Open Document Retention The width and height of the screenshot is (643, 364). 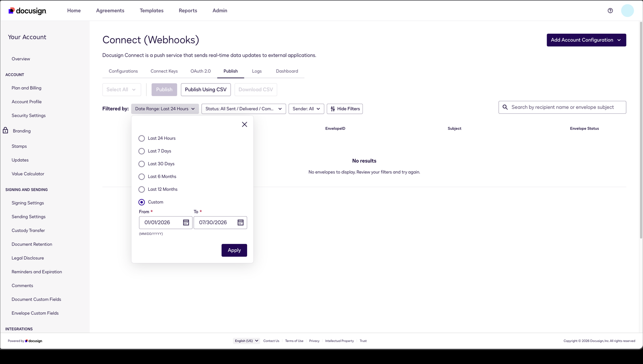click(32, 244)
